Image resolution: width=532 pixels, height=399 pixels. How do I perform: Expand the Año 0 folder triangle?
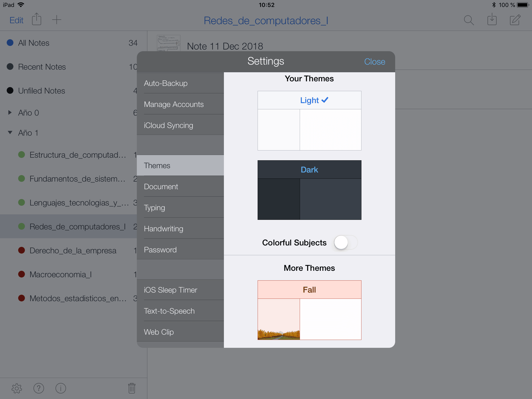(10, 112)
